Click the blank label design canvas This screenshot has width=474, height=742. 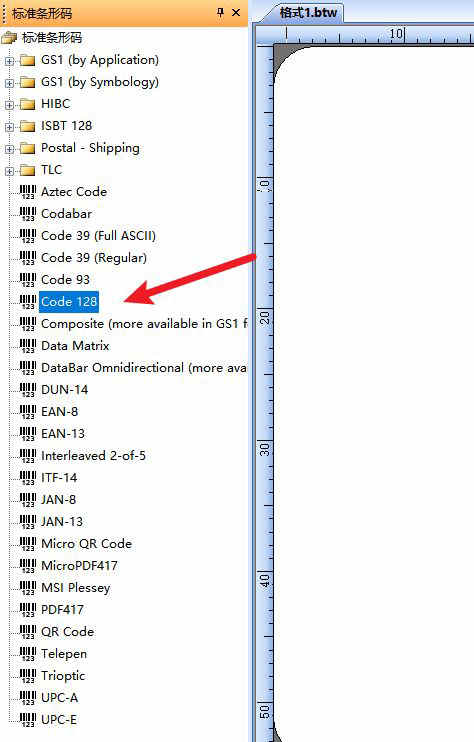coord(374,393)
